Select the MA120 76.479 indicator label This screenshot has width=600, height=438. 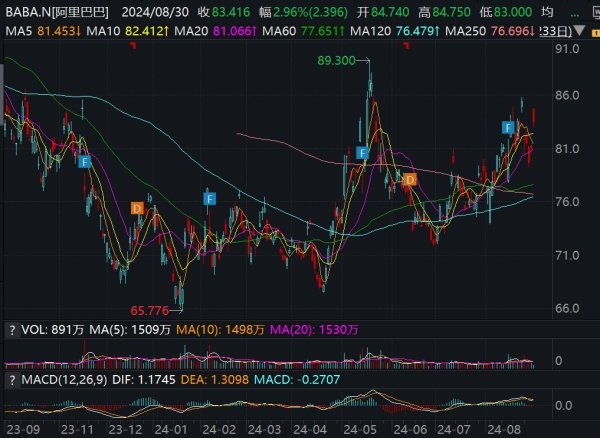pyautogui.click(x=395, y=31)
